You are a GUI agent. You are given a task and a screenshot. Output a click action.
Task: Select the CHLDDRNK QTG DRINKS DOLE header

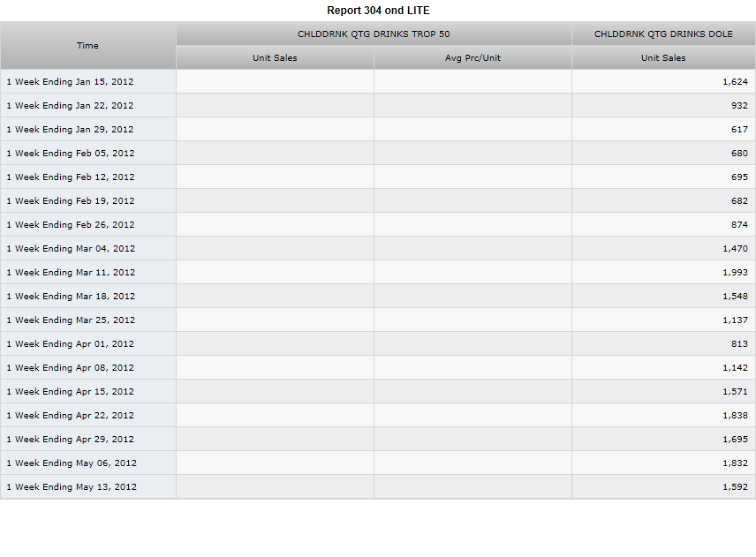click(x=663, y=34)
